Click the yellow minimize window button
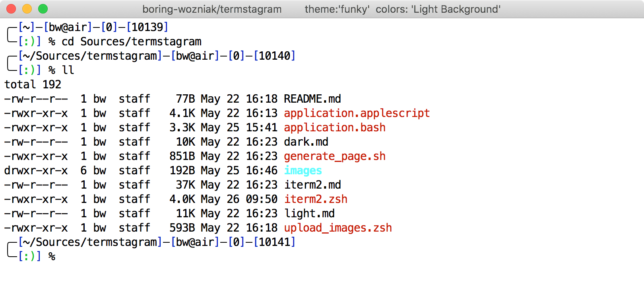Image resolution: width=644 pixels, height=308 pixels. (x=27, y=9)
